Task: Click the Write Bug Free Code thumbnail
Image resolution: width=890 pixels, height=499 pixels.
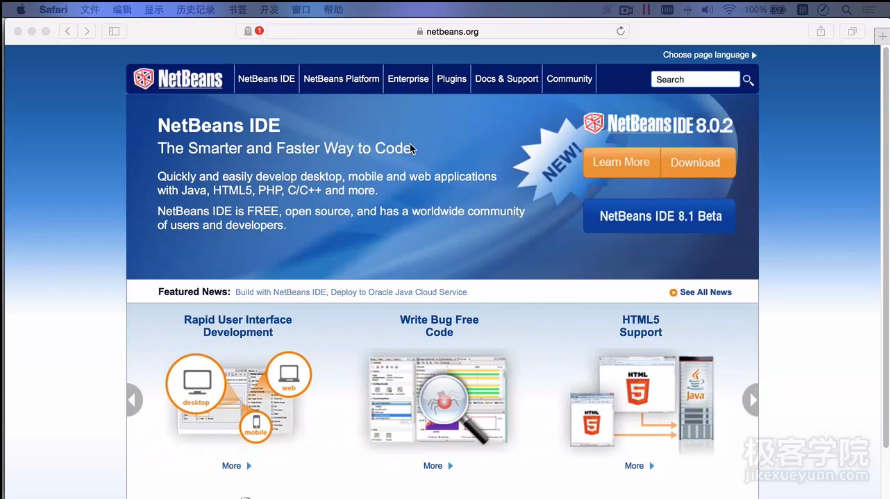Action: pos(437,399)
